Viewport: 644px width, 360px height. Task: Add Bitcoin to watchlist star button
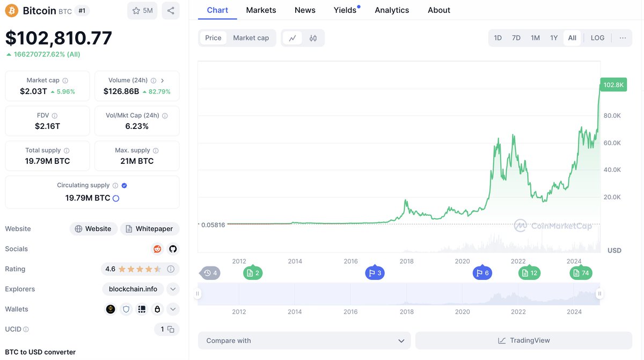click(x=142, y=11)
